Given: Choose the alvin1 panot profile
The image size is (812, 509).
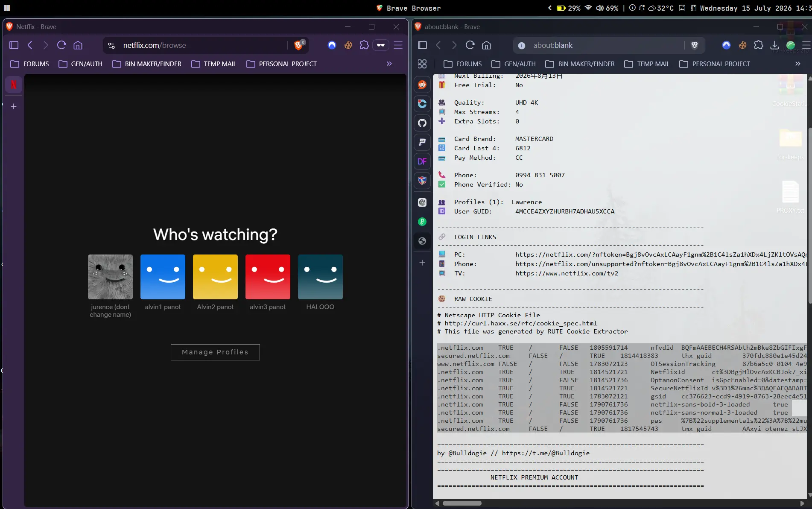Looking at the screenshot, I should pos(163,277).
